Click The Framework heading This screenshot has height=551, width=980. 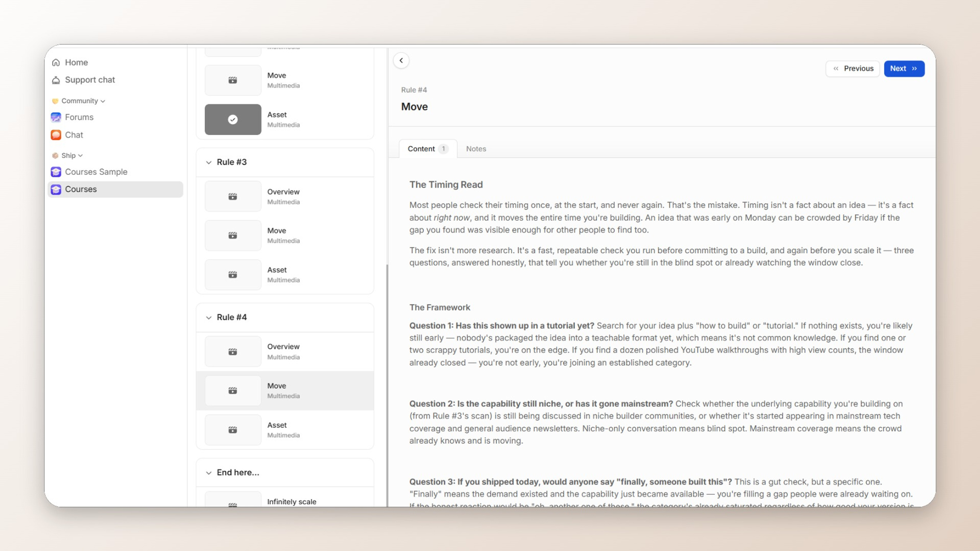[439, 307]
